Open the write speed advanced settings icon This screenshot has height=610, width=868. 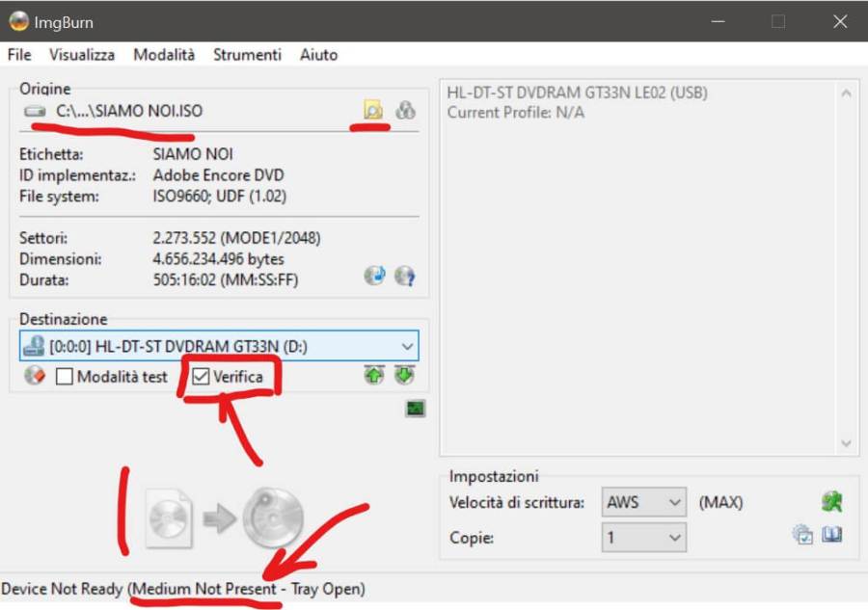click(x=831, y=502)
